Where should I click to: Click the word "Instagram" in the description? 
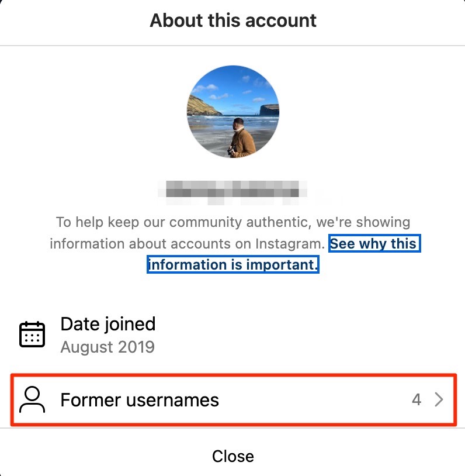(x=287, y=243)
